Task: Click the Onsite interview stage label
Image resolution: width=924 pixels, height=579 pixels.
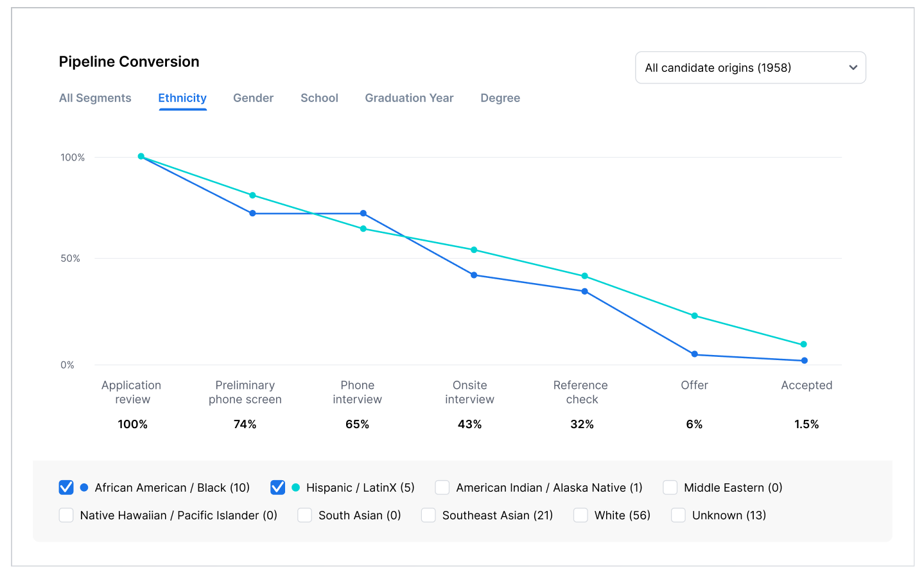Action: pos(469,392)
